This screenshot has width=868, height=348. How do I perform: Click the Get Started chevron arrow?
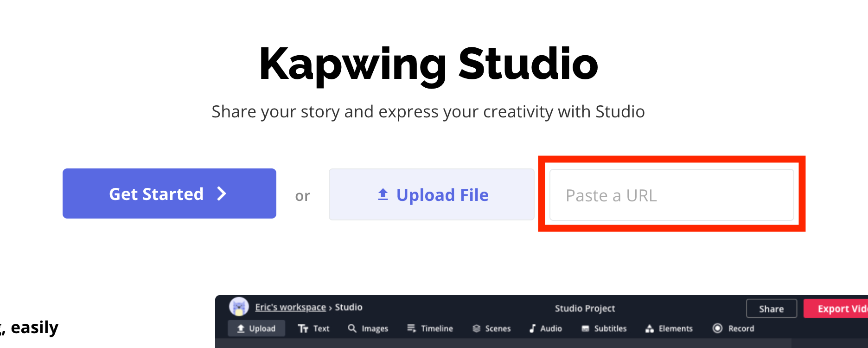(222, 193)
